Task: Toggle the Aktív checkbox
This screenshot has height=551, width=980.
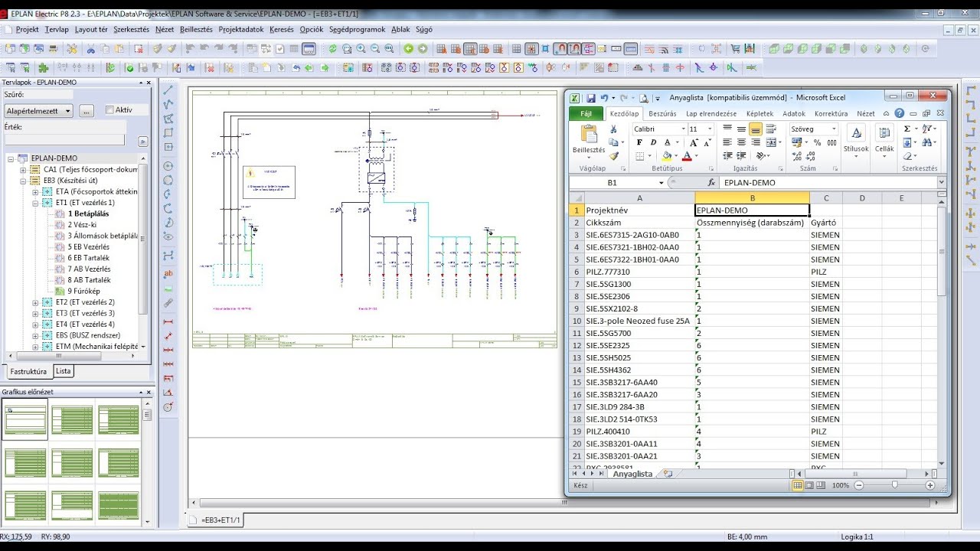Action: [109, 109]
